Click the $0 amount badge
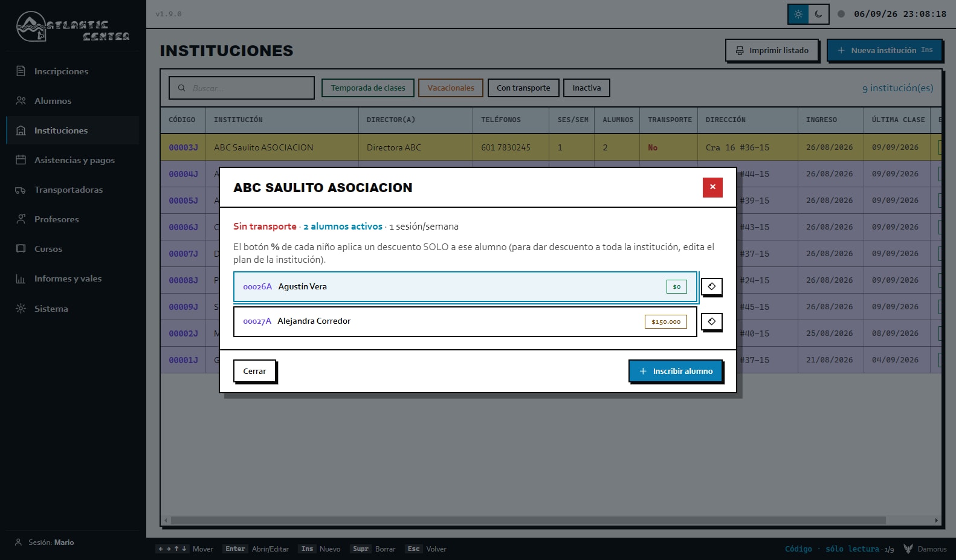This screenshot has height=560, width=956. click(x=677, y=286)
